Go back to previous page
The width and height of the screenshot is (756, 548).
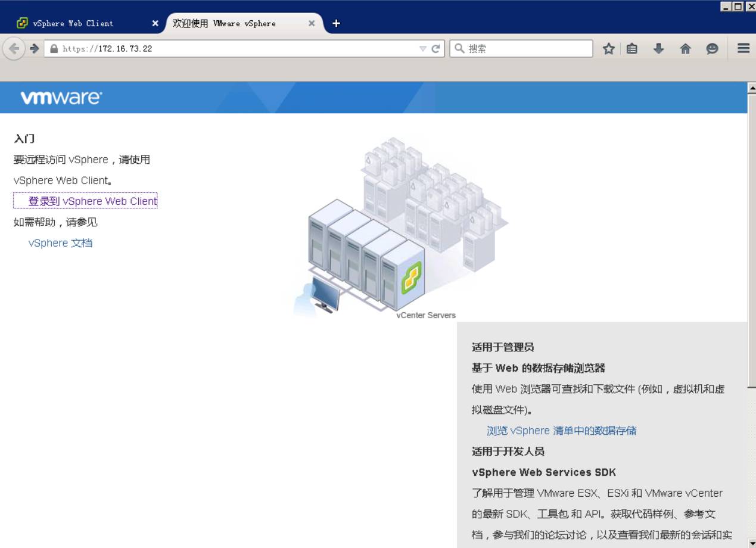(14, 49)
